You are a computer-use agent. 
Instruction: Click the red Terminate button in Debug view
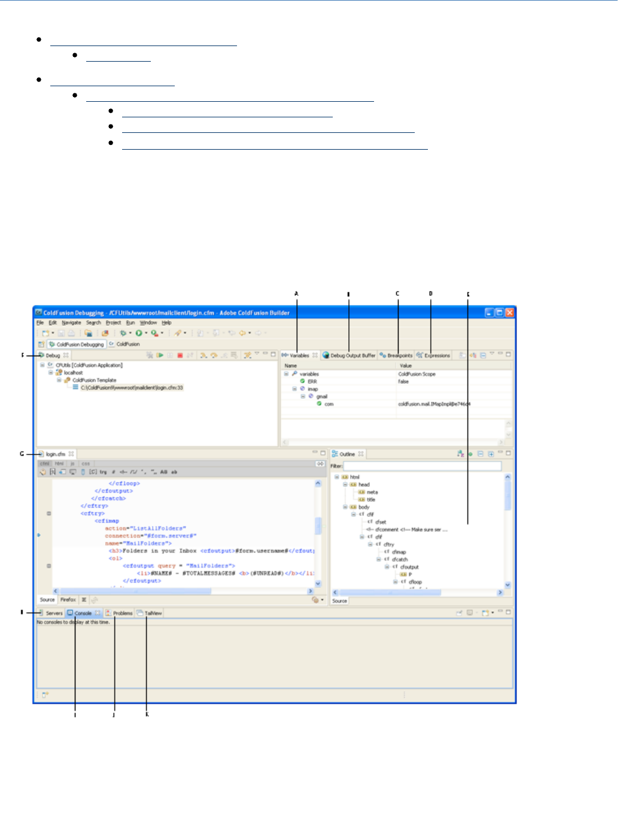pos(180,355)
